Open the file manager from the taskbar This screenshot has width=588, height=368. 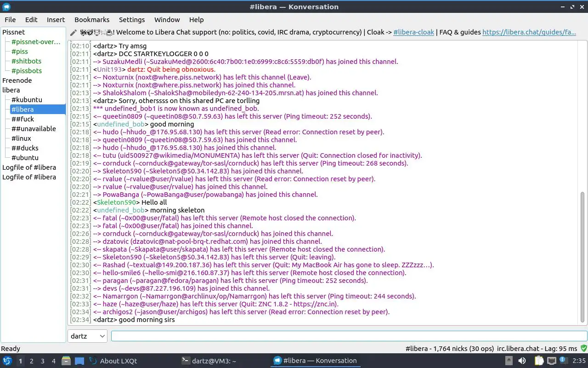click(x=66, y=361)
